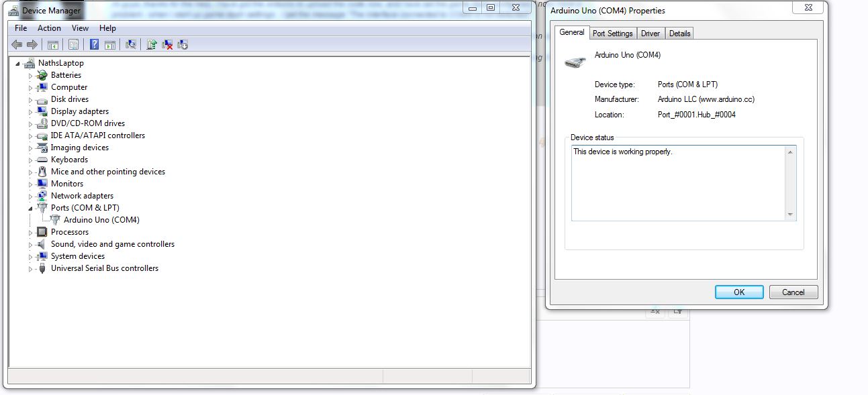Scan for hardware changes via toolbar icon
Image resolution: width=868 pixels, height=395 pixels.
click(x=131, y=44)
